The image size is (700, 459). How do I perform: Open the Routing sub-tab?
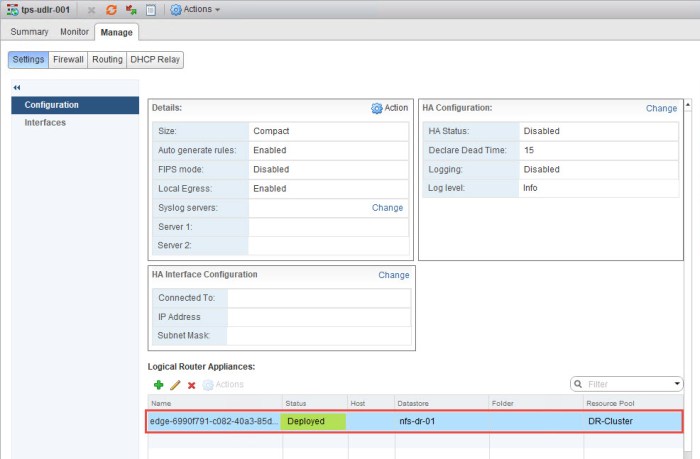click(107, 59)
